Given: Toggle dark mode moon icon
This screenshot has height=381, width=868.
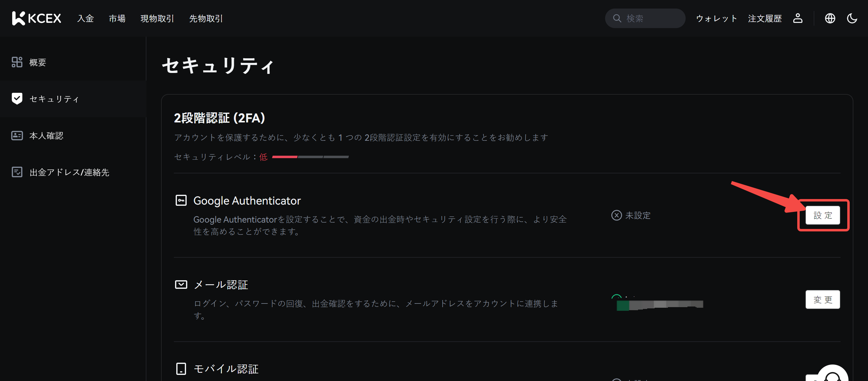Looking at the screenshot, I should click(852, 18).
